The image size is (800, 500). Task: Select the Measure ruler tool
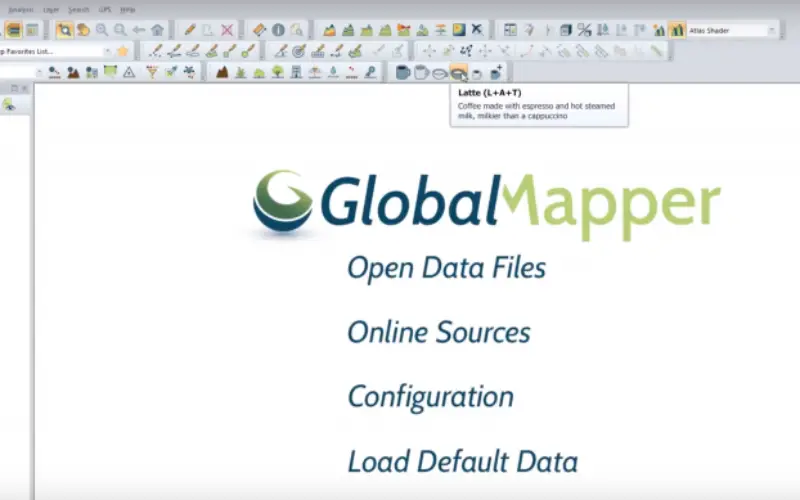pos(259,30)
